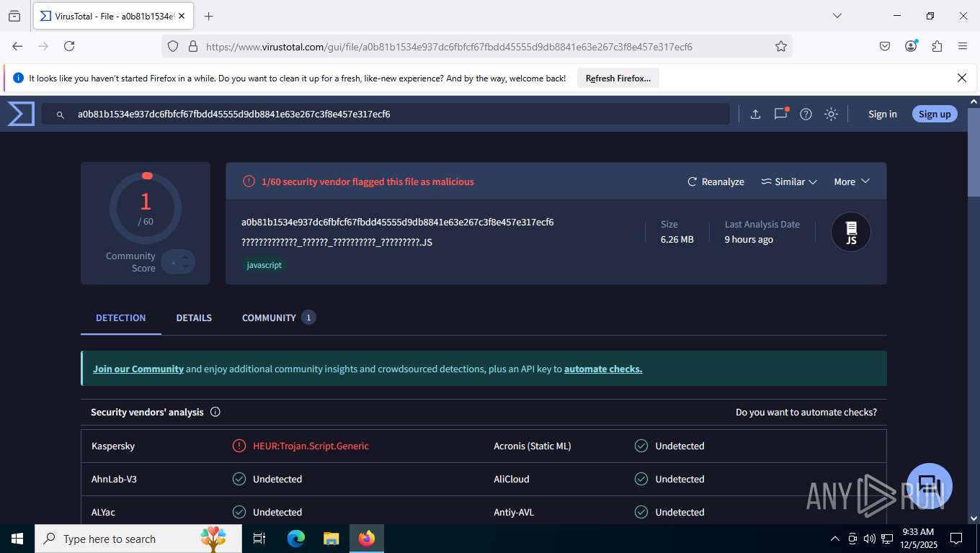Click the javascript tag
The height and width of the screenshot is (553, 980).
point(264,265)
